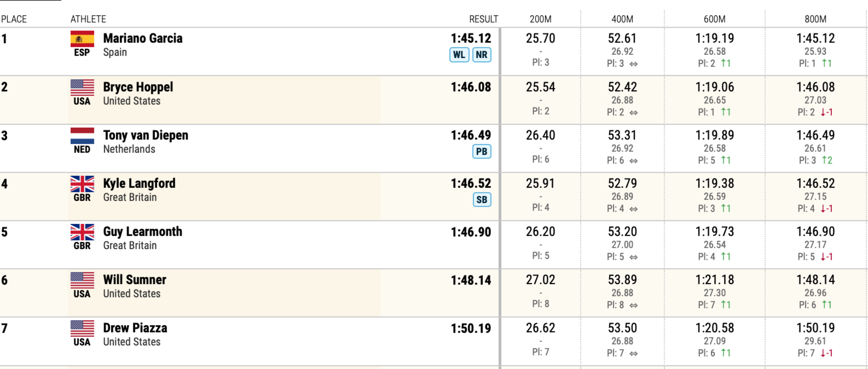Click the 800M split column header
This screenshot has height=369, width=868.
click(x=816, y=19)
